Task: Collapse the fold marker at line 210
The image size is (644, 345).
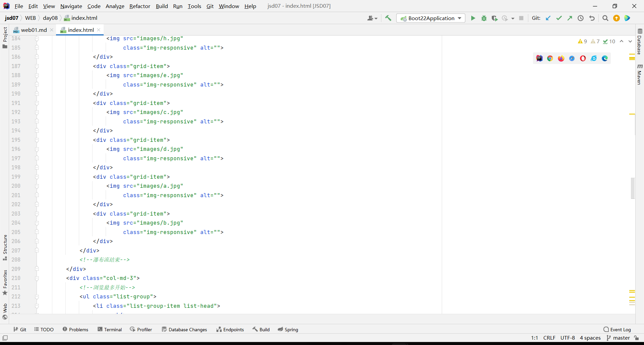Action: [x=37, y=278]
